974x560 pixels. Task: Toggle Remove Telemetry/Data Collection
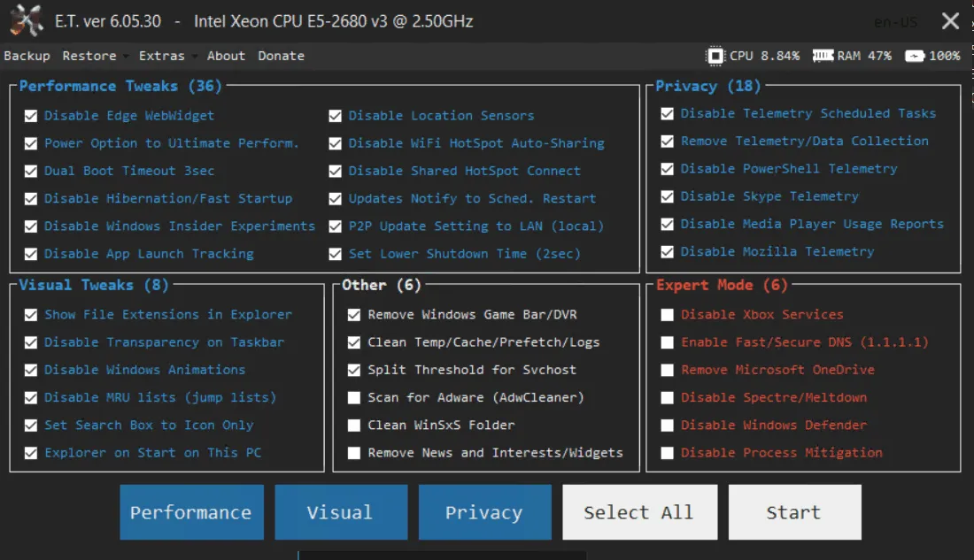pyautogui.click(x=667, y=142)
